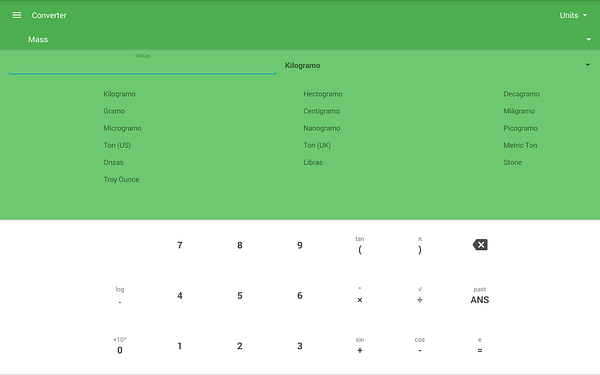Select Picogramo in the results list
The height and width of the screenshot is (375, 600).
coord(520,128)
